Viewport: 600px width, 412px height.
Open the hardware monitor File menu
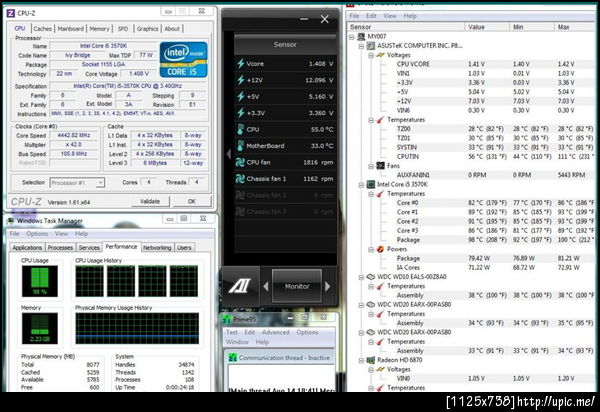click(354, 16)
